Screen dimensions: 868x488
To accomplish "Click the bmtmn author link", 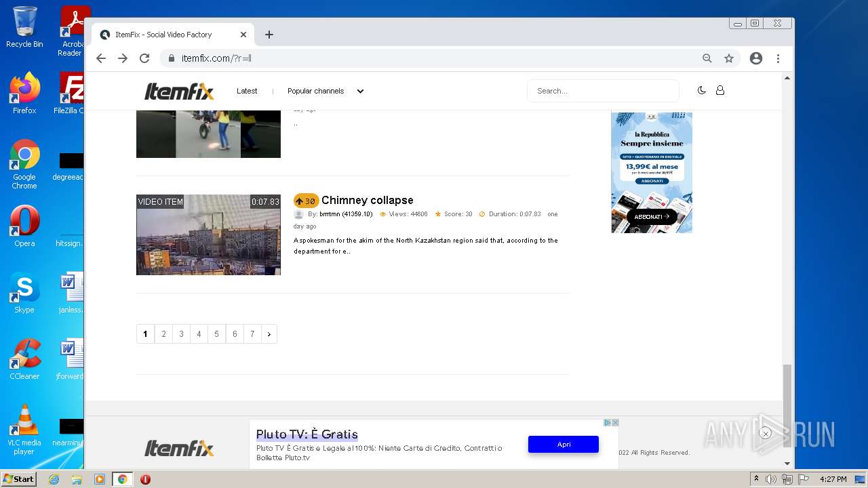I will pos(346,214).
